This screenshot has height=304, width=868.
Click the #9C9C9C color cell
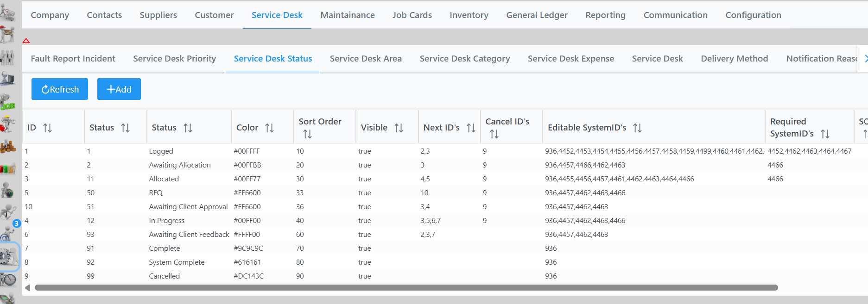pyautogui.click(x=248, y=248)
